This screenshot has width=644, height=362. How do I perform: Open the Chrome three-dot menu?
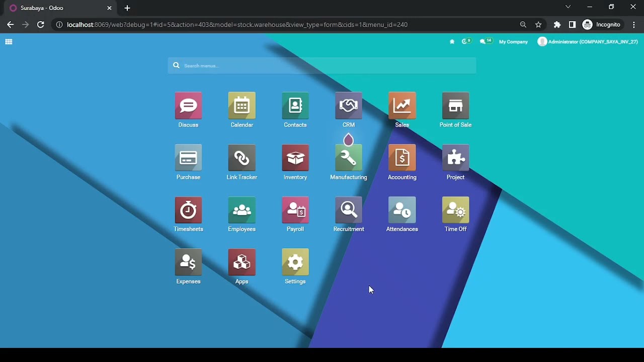[x=634, y=25]
